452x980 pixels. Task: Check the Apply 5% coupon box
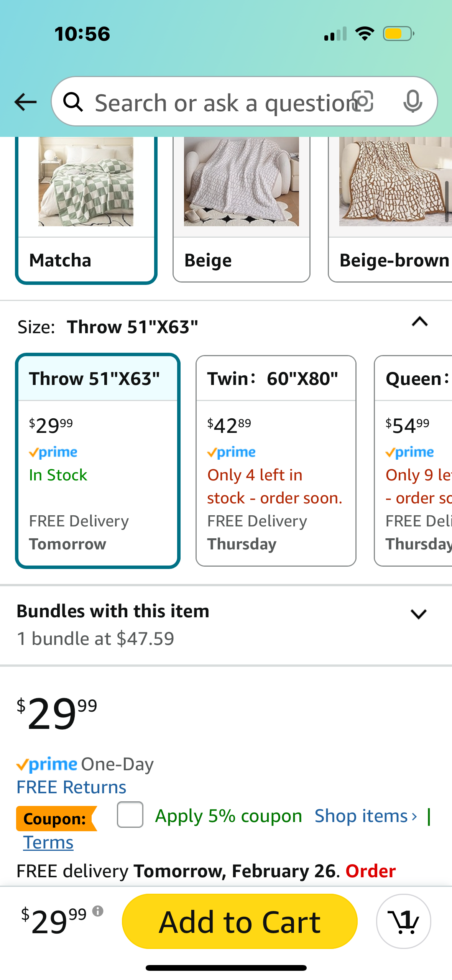(x=130, y=814)
